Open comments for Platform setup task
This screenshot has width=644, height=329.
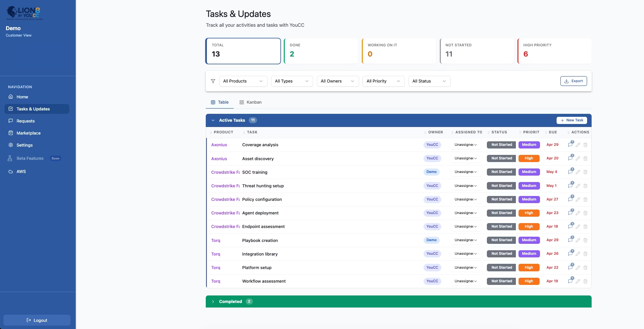[x=571, y=268]
